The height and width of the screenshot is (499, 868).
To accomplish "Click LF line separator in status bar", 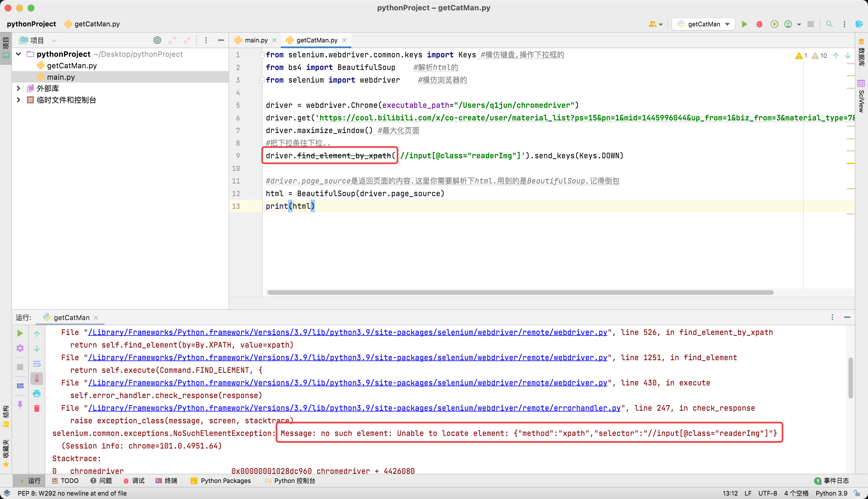I will click(748, 493).
